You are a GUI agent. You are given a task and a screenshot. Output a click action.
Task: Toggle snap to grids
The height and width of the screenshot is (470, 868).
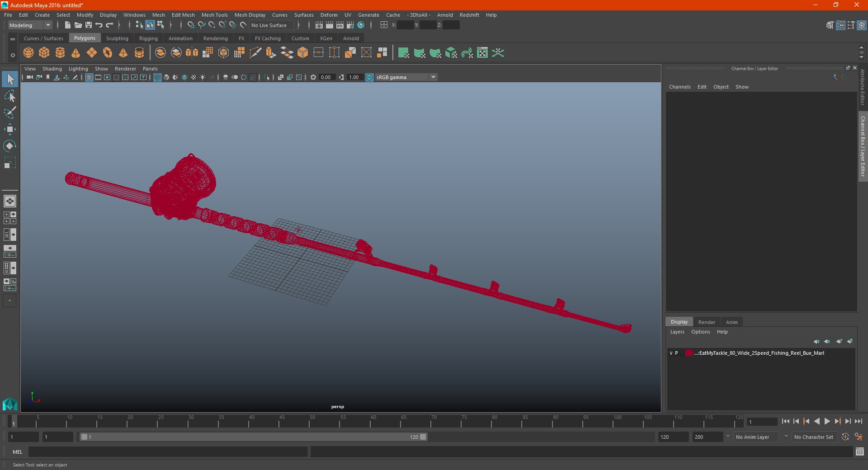(x=191, y=25)
